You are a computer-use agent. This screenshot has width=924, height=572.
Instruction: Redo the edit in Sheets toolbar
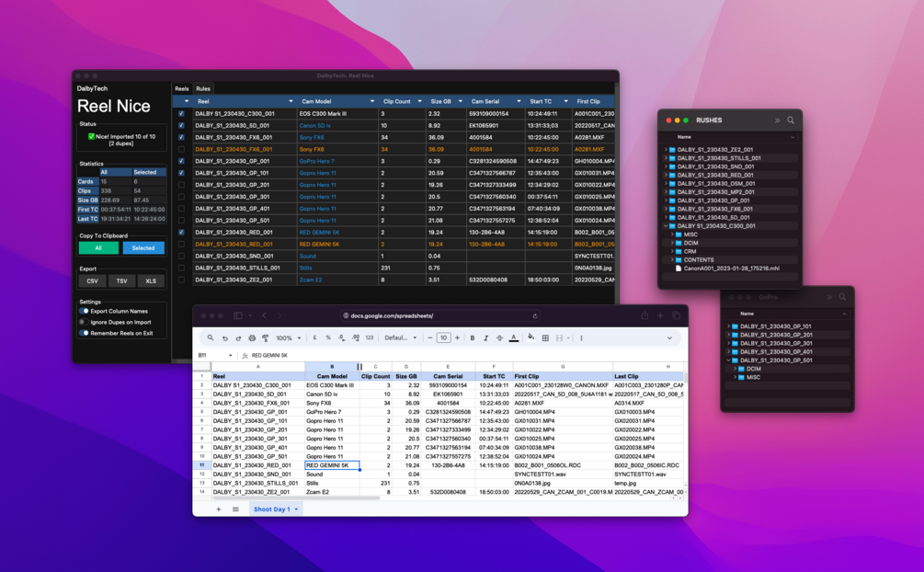pyautogui.click(x=238, y=337)
